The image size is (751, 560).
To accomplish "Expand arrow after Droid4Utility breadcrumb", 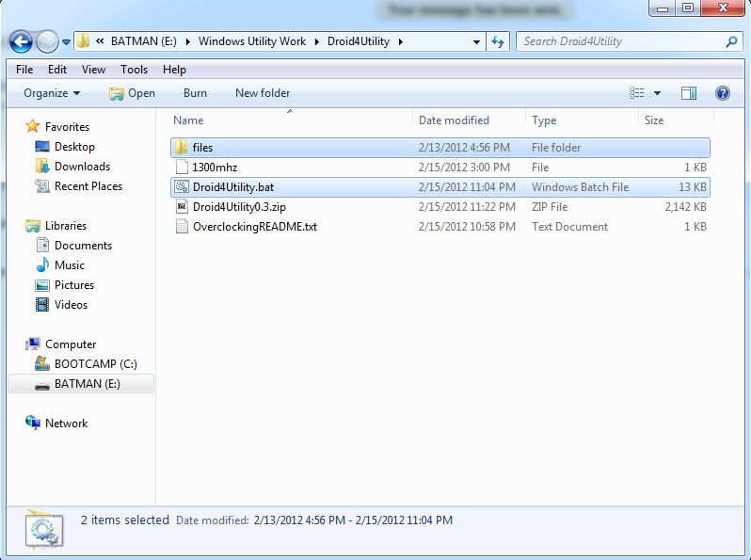I will point(400,42).
